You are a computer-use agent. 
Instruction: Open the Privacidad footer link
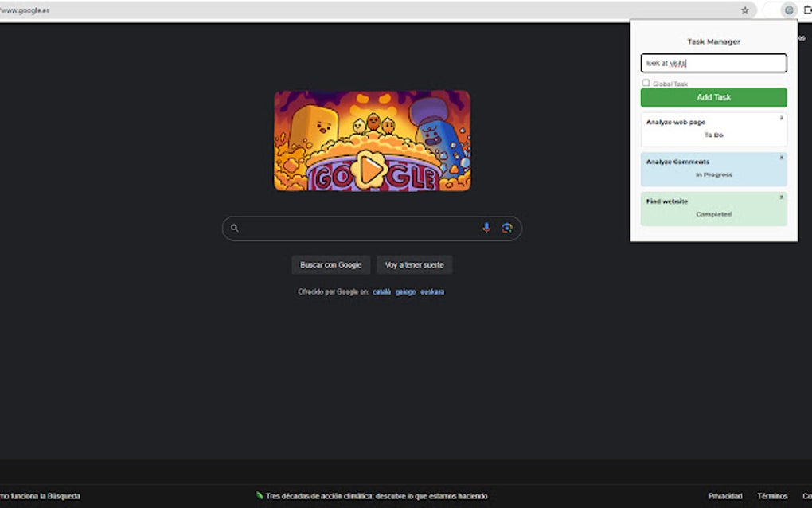(x=725, y=496)
